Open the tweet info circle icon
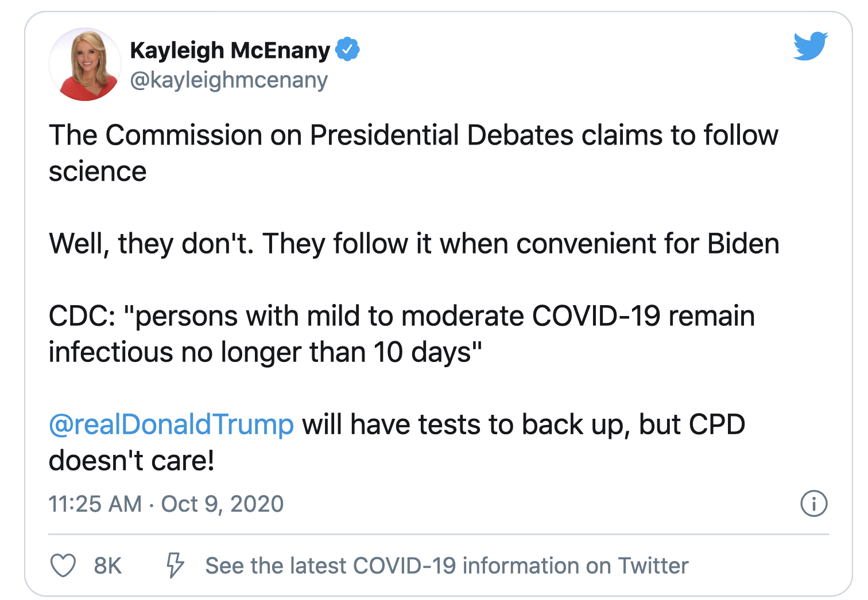 813,504
